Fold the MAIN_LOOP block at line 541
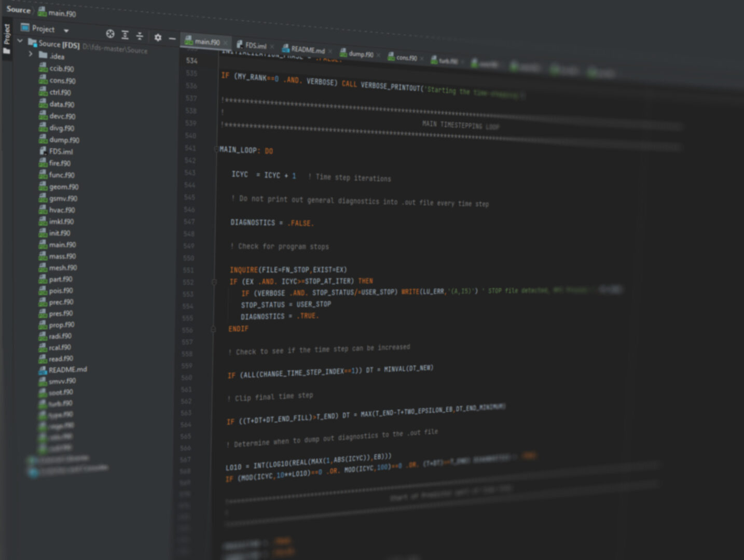744x560 pixels. click(x=216, y=149)
